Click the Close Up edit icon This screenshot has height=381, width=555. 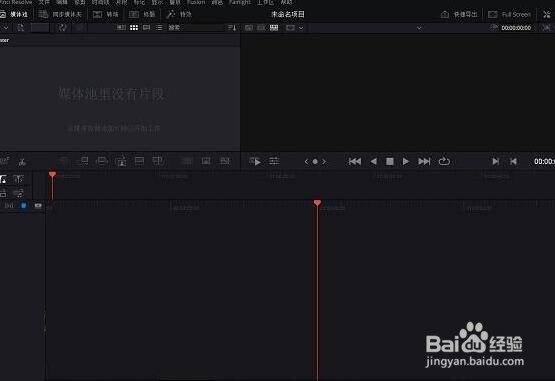point(121,161)
